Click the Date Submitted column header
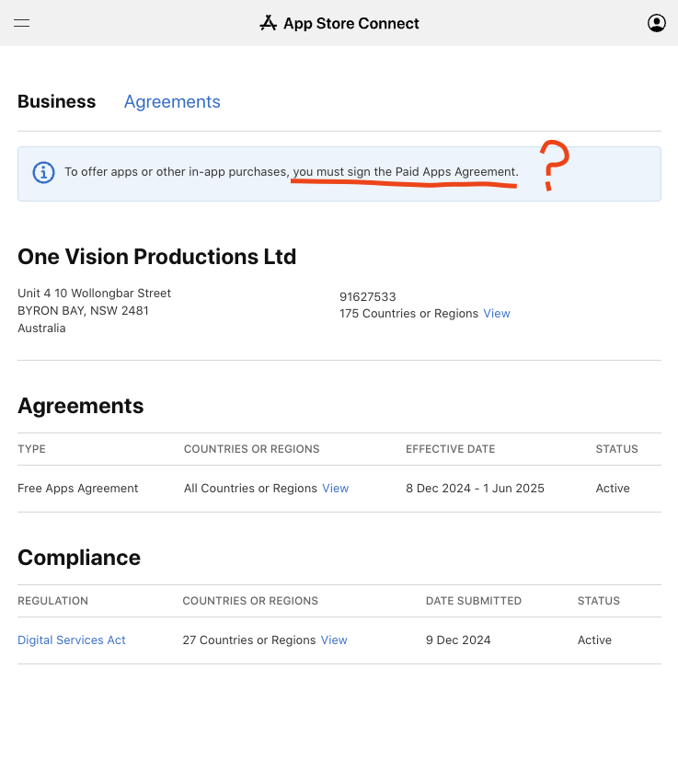 tap(473, 601)
